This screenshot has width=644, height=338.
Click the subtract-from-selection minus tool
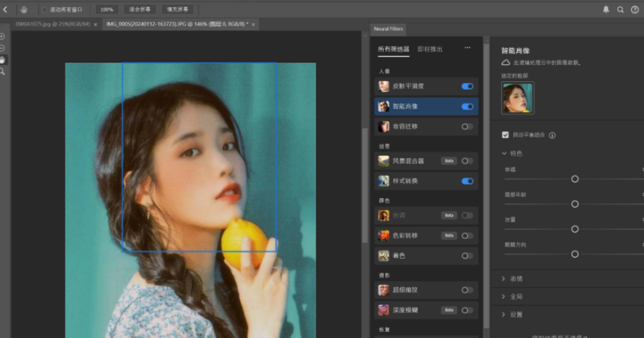click(x=2, y=48)
